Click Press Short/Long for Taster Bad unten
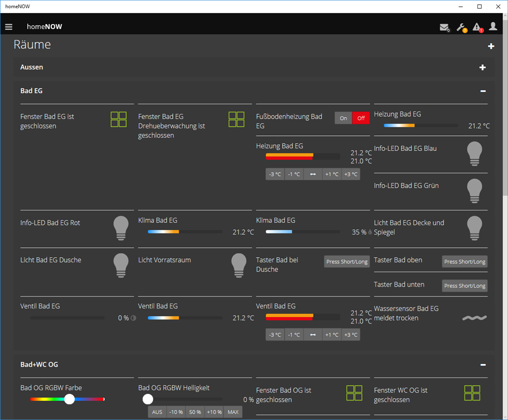 [465, 286]
